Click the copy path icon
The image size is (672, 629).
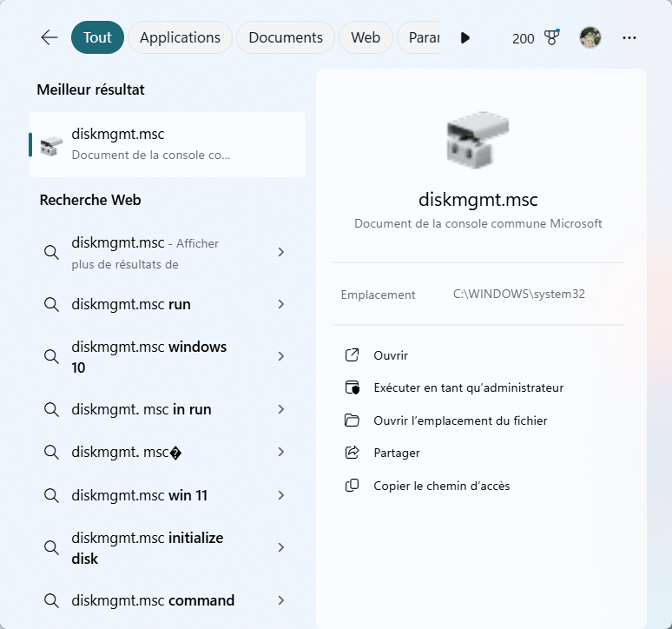click(x=352, y=486)
